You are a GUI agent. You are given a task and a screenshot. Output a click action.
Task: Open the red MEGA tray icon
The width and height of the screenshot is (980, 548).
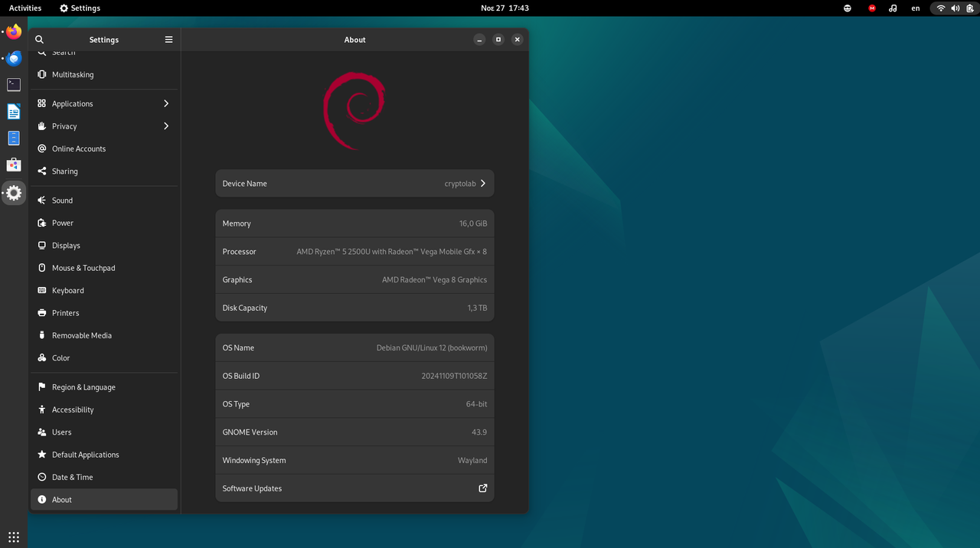872,8
